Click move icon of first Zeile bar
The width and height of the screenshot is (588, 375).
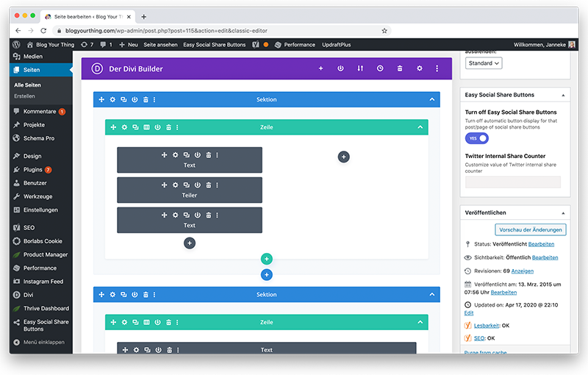point(113,127)
